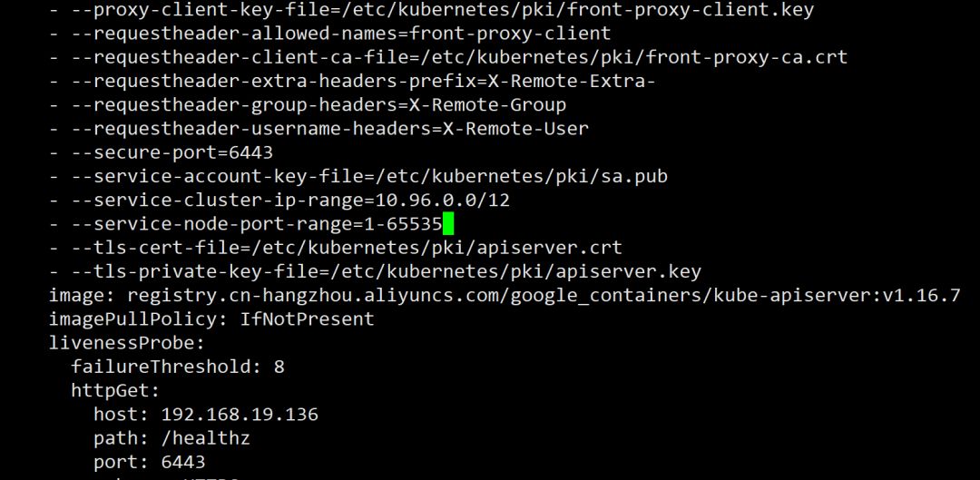Click the path: /healthz line
The image size is (980, 480).
click(x=171, y=439)
